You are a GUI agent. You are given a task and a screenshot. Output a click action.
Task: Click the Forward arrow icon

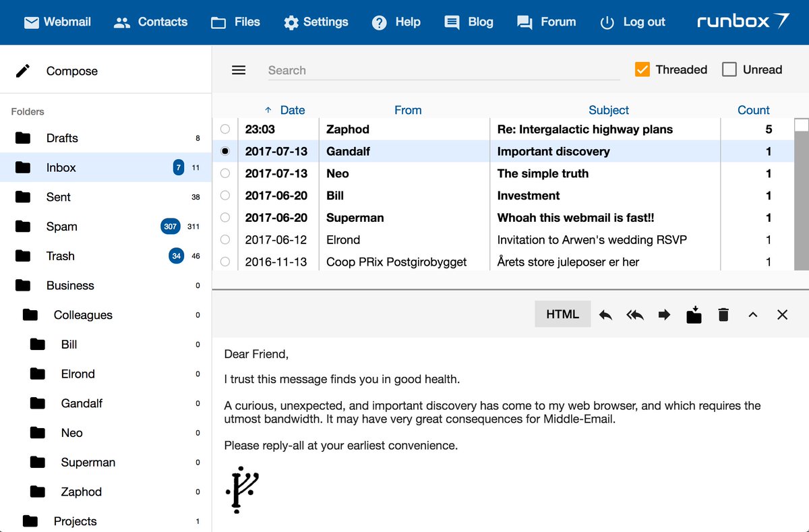pos(665,315)
